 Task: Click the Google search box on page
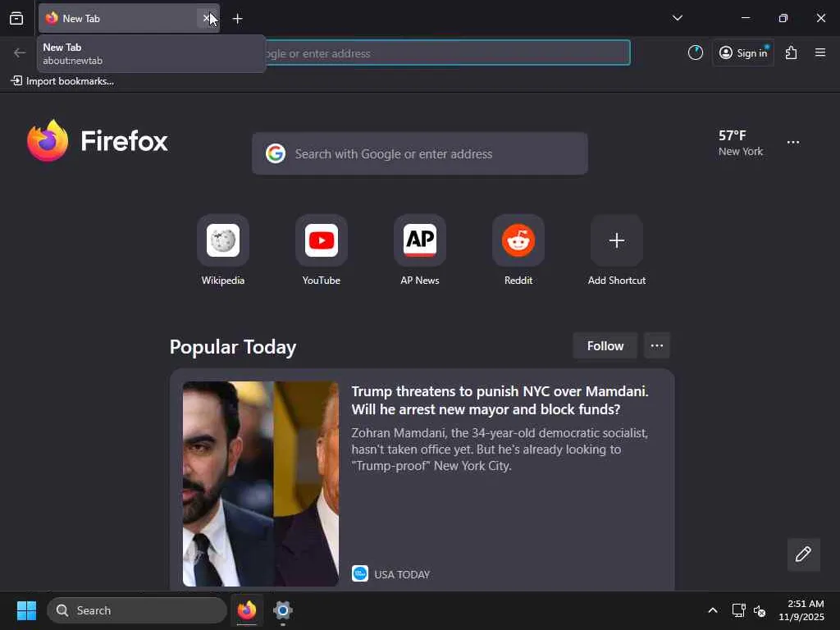[419, 153]
